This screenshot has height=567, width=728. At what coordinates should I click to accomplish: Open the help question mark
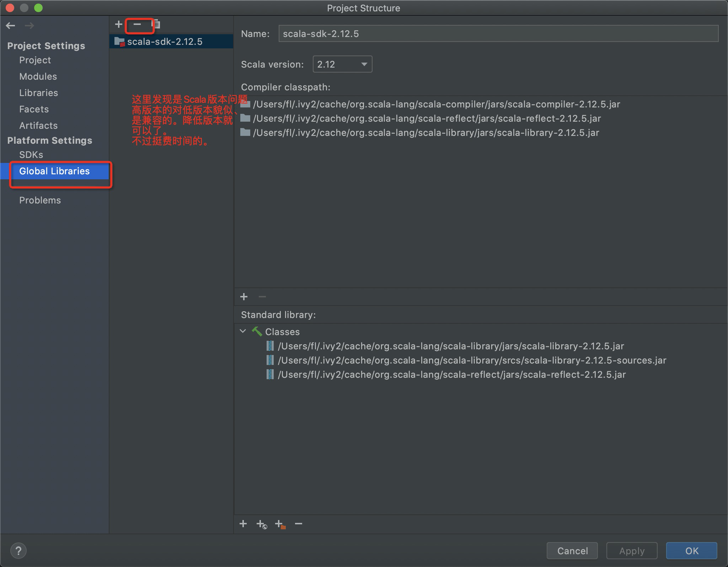tap(18, 551)
